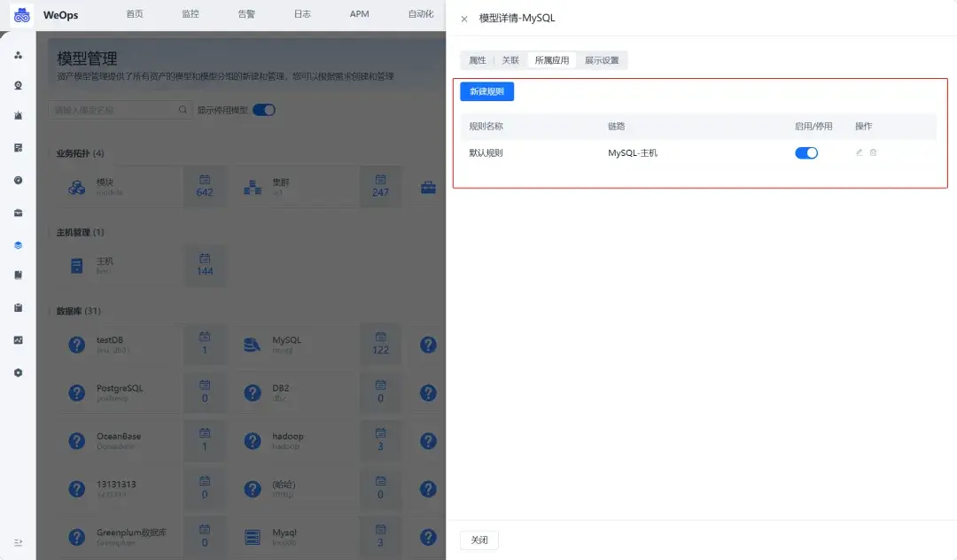This screenshot has height=560, width=957.
Task: Click the 新建规则 button
Action: click(486, 91)
